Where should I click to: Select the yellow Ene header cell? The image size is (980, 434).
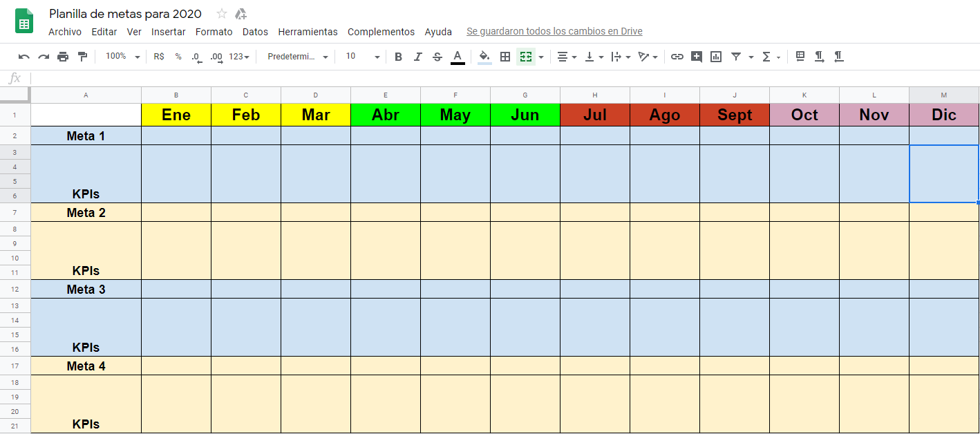point(176,115)
